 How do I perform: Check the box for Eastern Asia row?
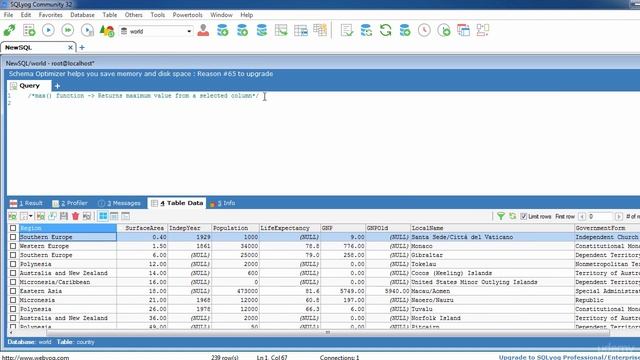click(13, 291)
